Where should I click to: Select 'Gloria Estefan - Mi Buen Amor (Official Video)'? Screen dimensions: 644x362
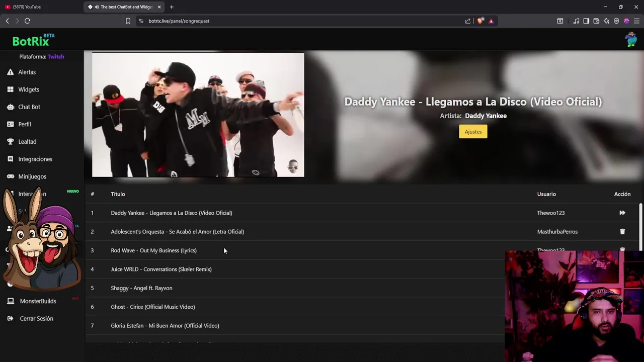coord(165,326)
